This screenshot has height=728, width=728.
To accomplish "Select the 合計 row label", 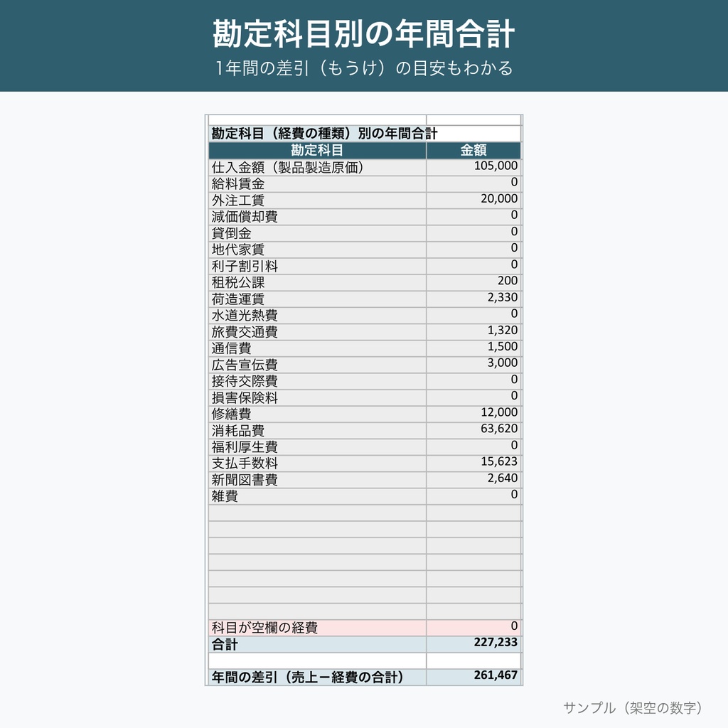I will click(x=225, y=644).
